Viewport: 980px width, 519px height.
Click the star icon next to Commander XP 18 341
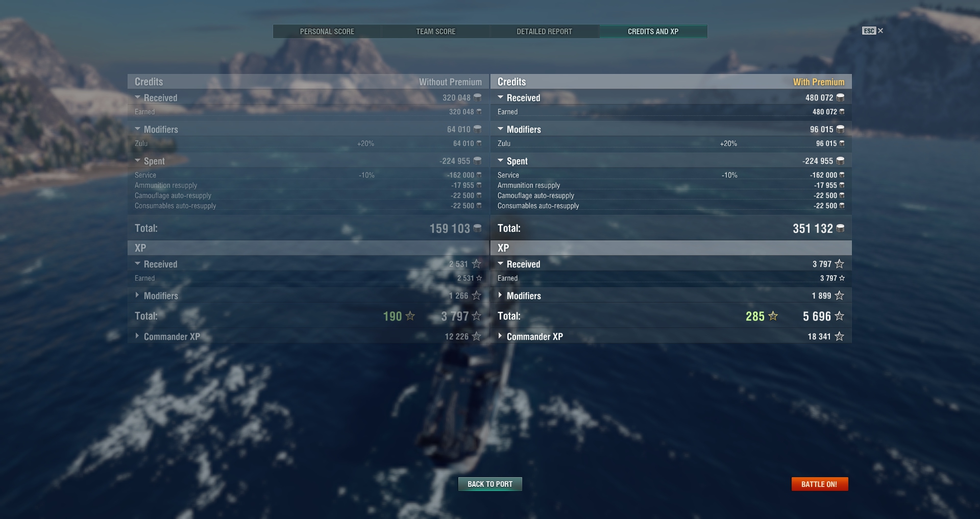[839, 336]
